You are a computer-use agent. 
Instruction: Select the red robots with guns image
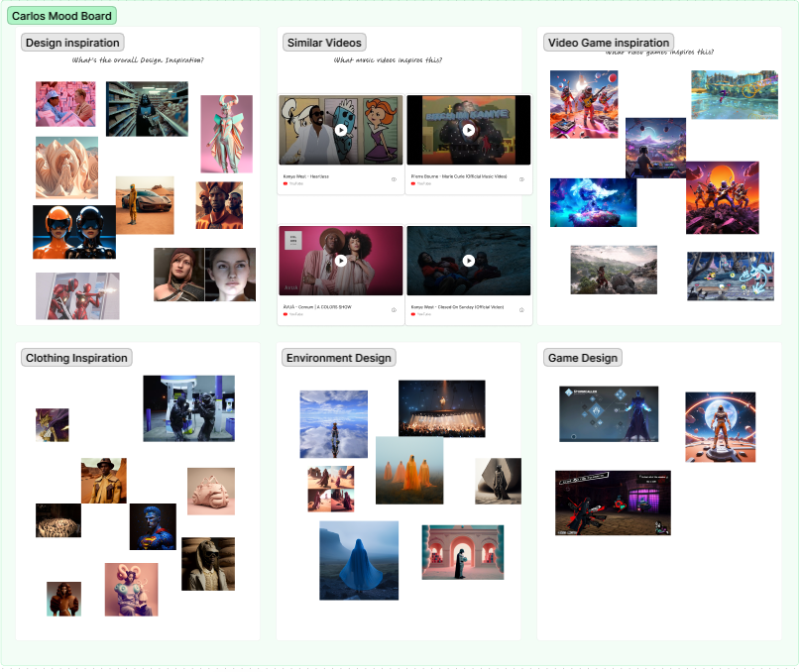[77, 296]
